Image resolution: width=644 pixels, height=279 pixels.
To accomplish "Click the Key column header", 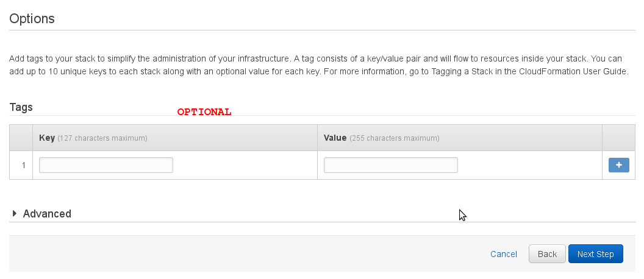I will coord(46,138).
